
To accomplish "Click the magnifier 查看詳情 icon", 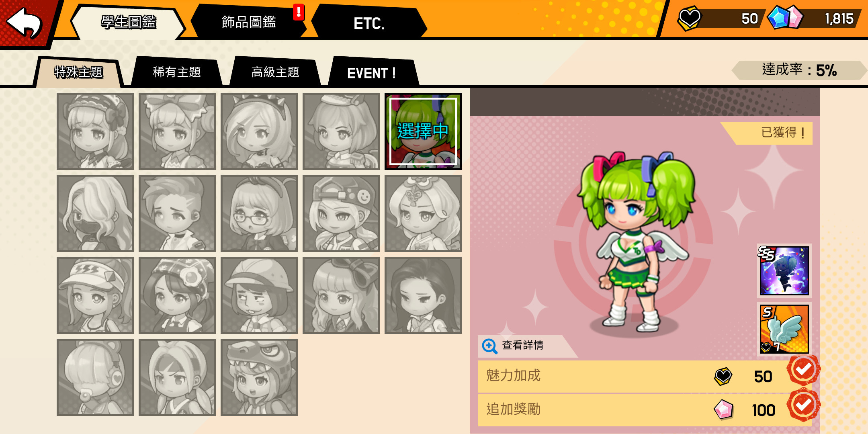I will [x=489, y=346].
